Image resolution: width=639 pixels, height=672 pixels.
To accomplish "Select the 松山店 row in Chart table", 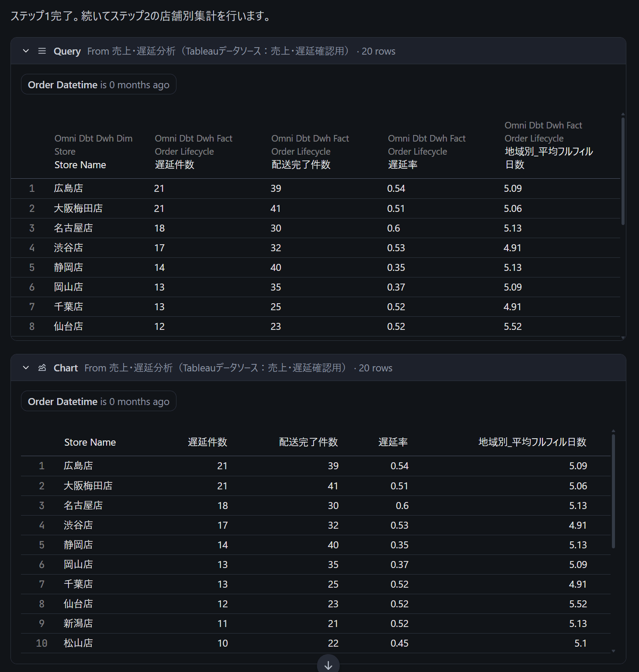I will pos(79,643).
